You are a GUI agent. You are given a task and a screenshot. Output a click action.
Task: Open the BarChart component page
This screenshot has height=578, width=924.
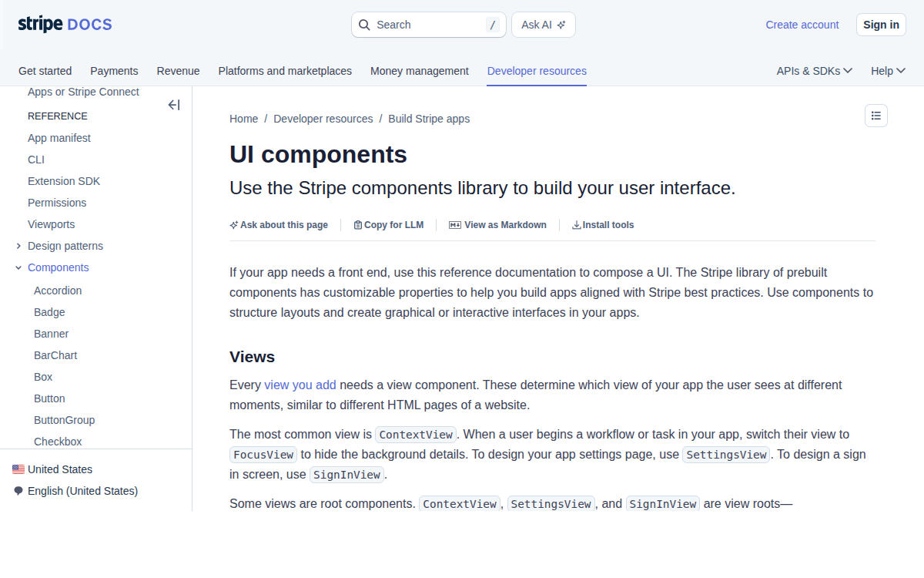(x=55, y=355)
